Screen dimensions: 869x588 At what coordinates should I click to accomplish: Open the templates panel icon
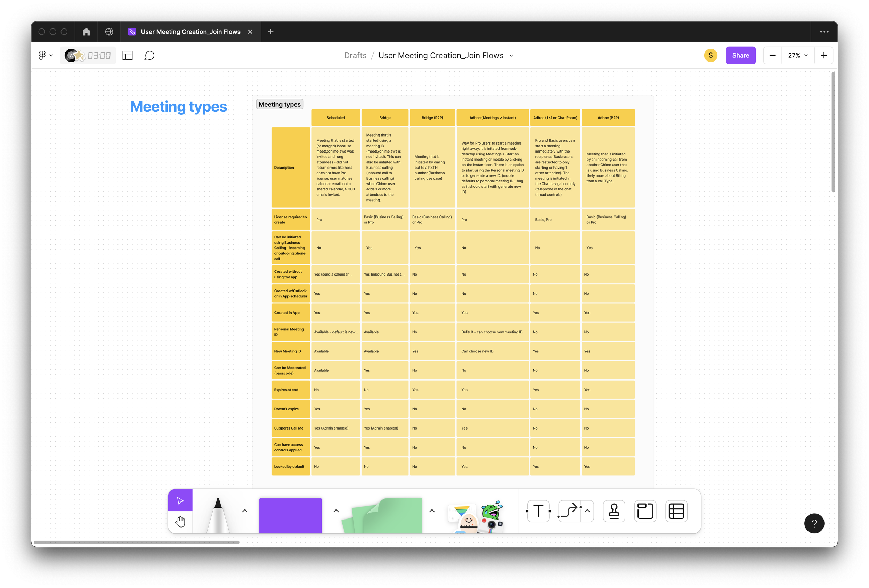(x=128, y=55)
